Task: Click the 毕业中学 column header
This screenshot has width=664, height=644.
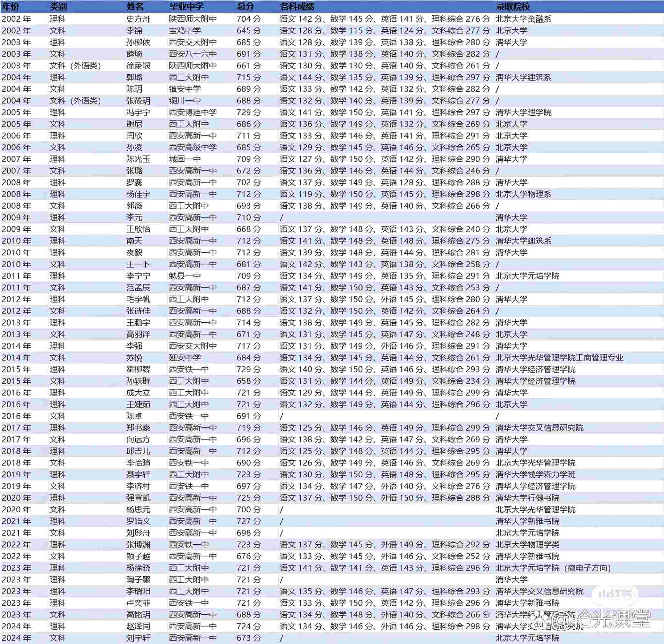Action: [186, 6]
